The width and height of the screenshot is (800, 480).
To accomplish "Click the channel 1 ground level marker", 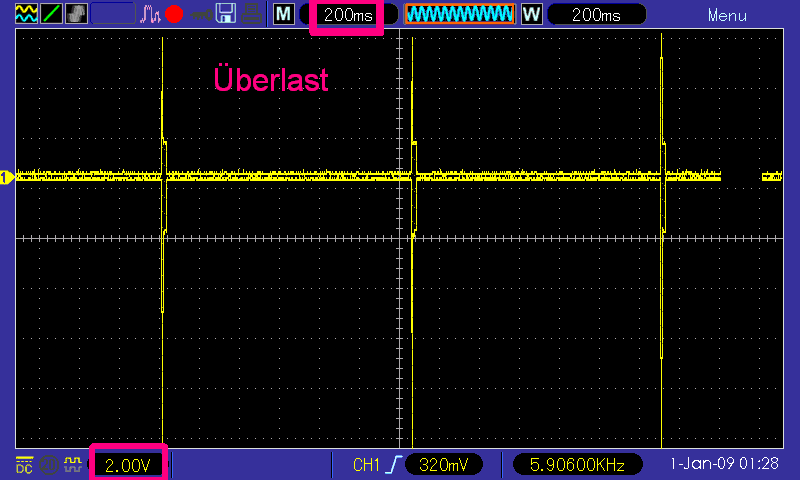I will point(7,177).
